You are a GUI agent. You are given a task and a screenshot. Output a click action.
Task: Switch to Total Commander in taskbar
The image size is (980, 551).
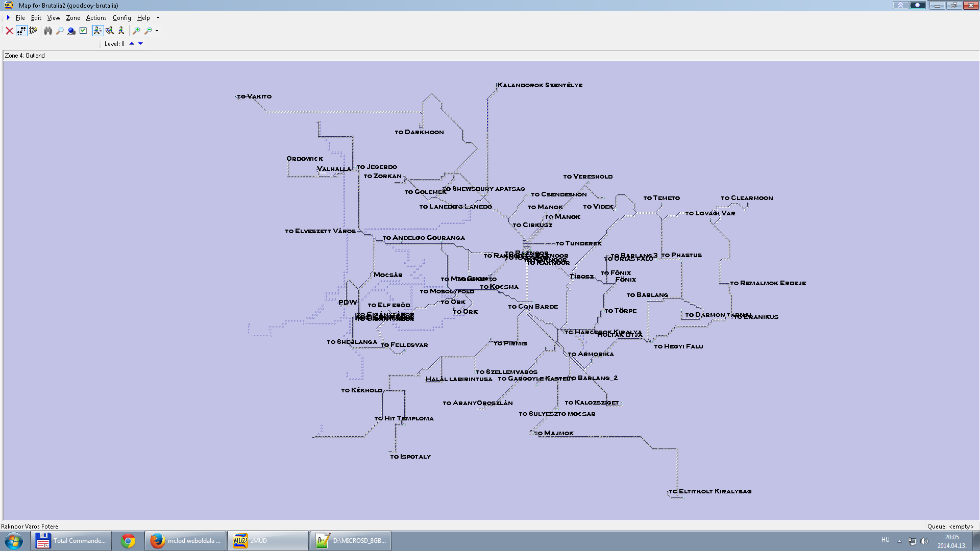(71, 541)
